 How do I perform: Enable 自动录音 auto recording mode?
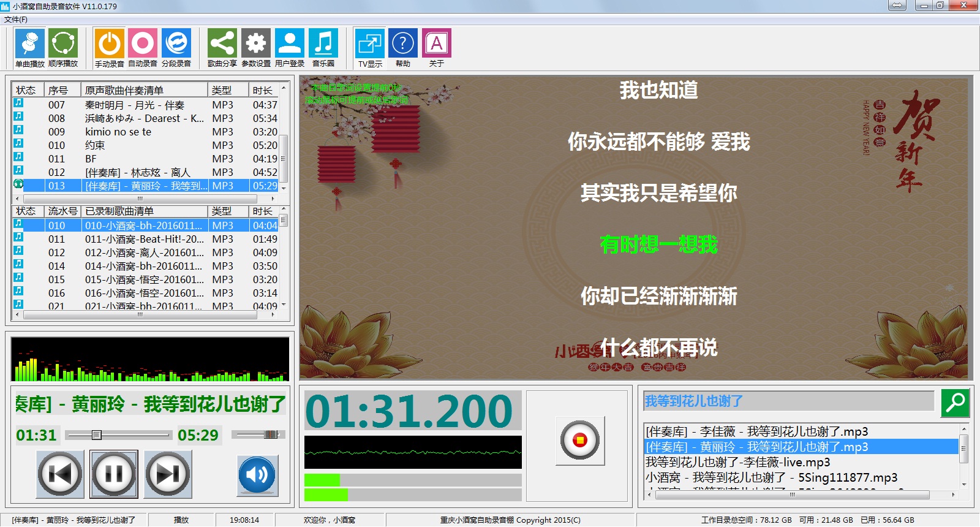point(143,44)
